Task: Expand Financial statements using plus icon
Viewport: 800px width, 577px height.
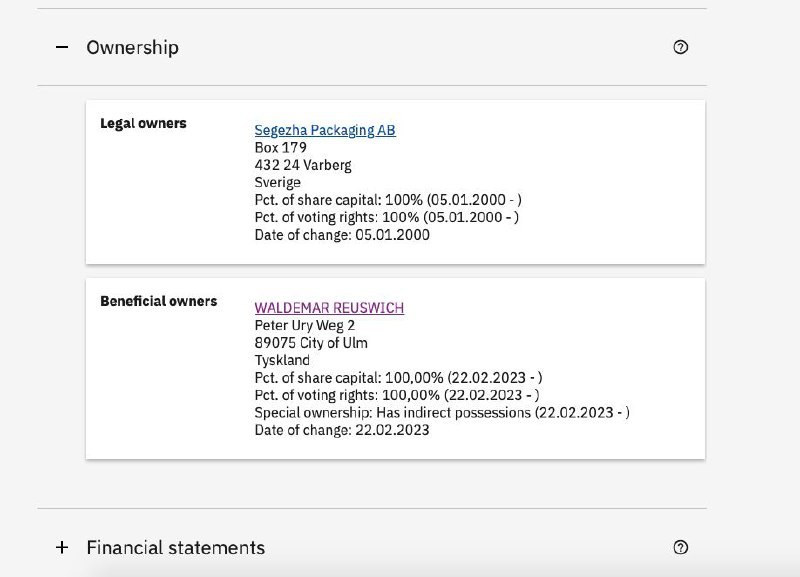Action: click(x=62, y=547)
